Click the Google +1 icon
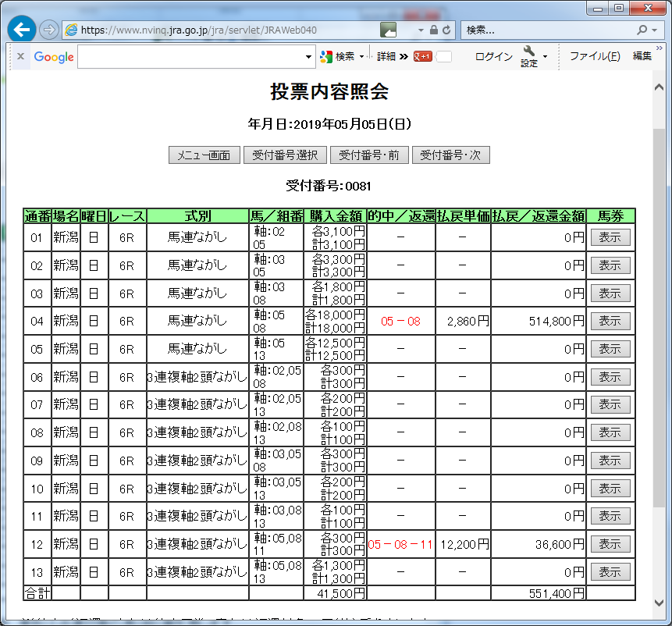The height and width of the screenshot is (626, 672). pos(422,56)
